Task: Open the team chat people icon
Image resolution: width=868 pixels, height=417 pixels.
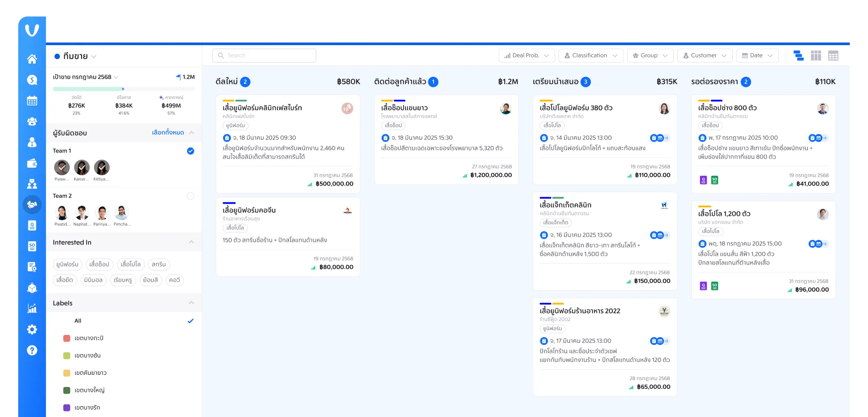Action: pos(32,184)
